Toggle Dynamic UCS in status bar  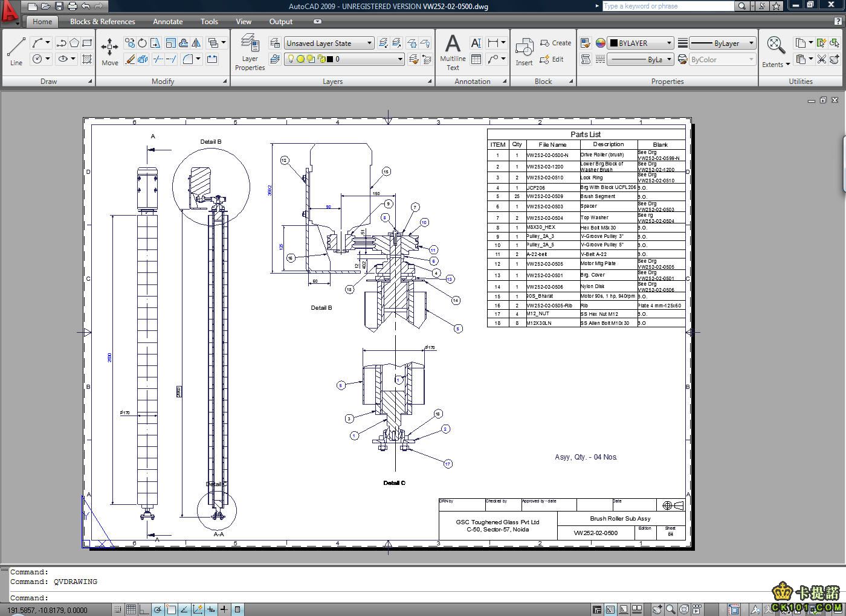(198, 609)
